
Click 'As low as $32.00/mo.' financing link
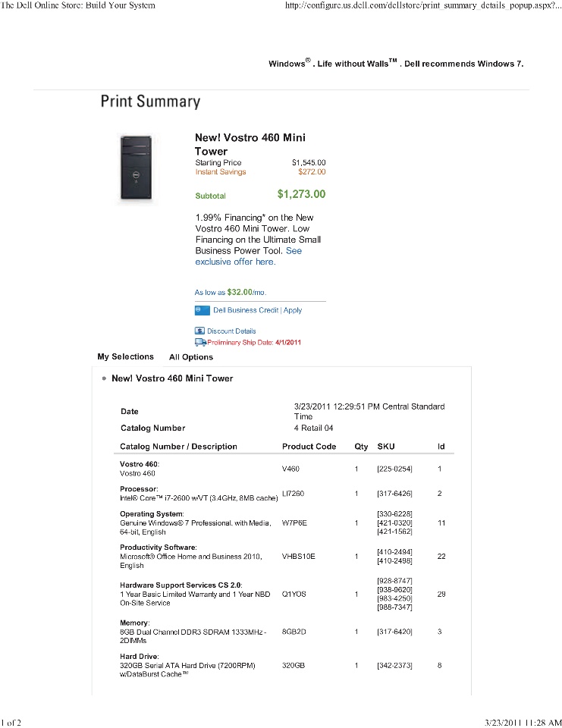pos(231,292)
